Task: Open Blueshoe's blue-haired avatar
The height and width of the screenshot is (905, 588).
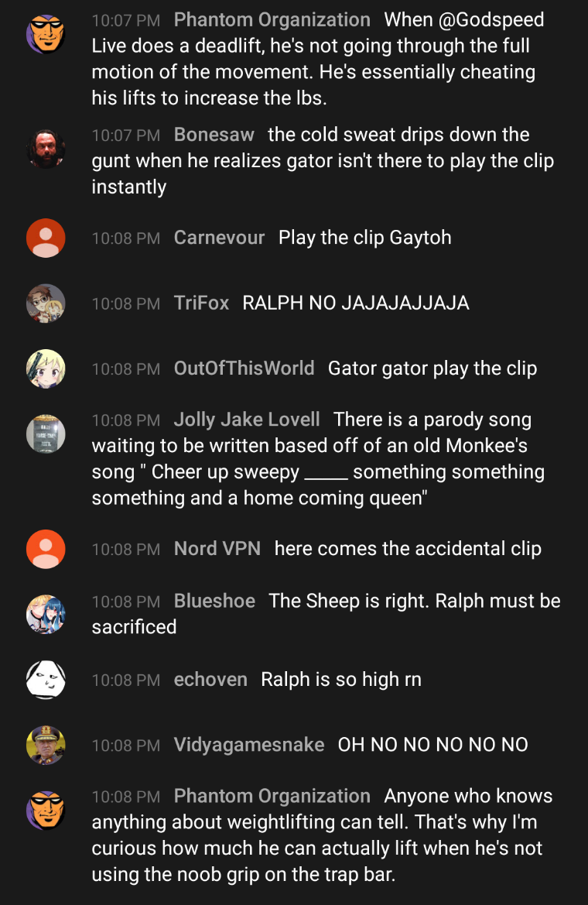Action: [x=46, y=614]
